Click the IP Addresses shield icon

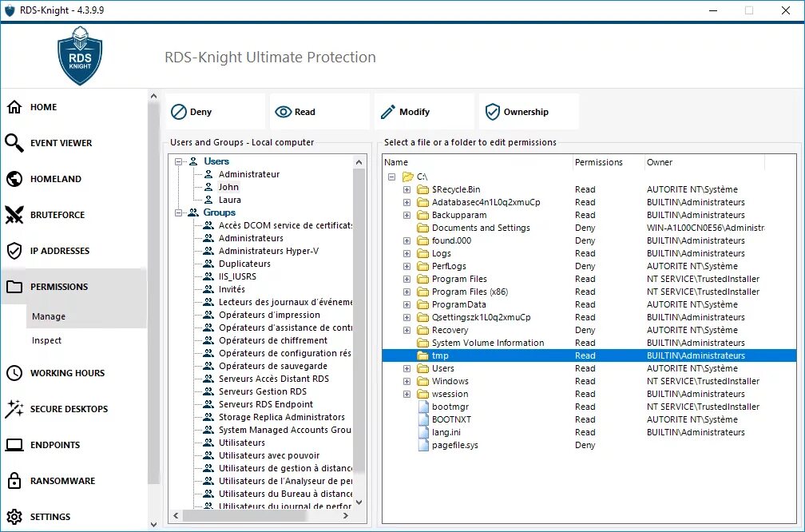click(14, 251)
